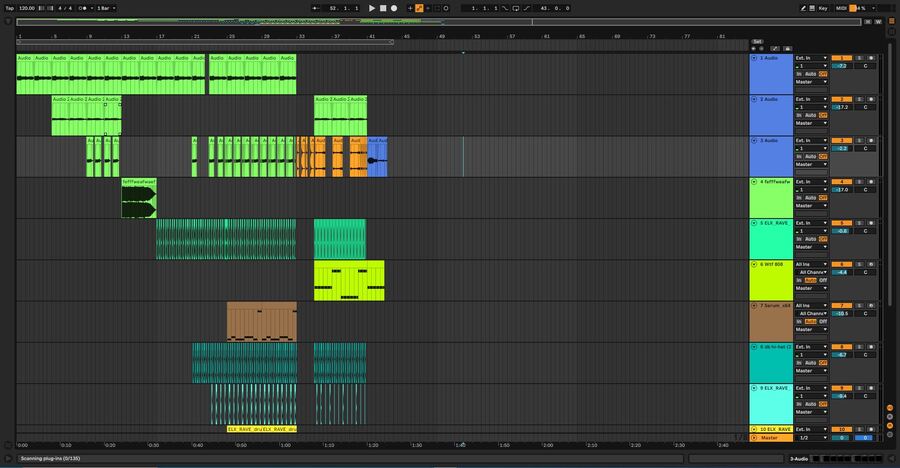Click the Set locator button
This screenshot has width=900, height=468.
[757, 42]
